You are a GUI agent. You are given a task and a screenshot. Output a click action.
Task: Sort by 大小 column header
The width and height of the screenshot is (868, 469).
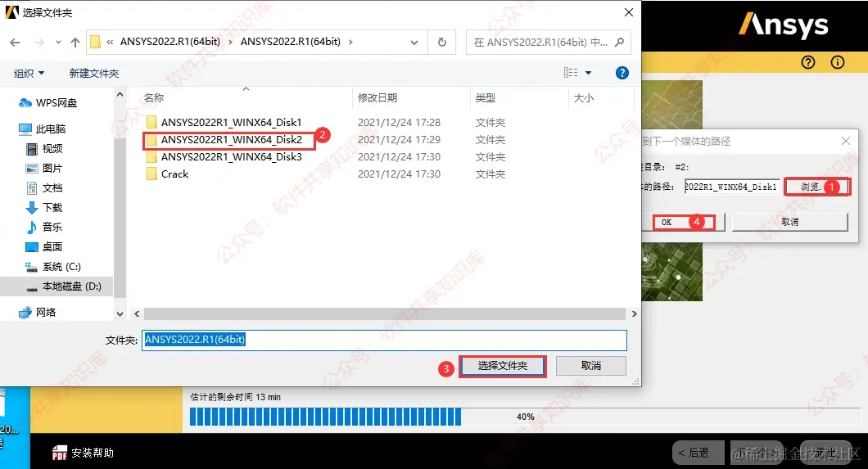click(584, 98)
